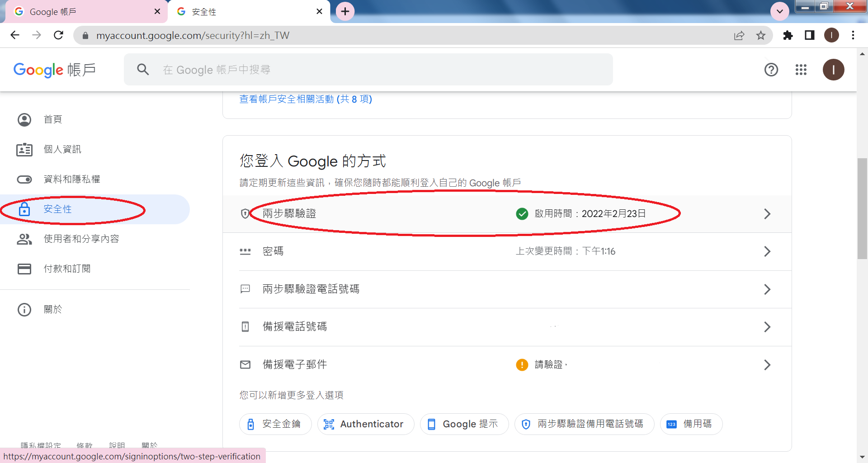Open the Chrome side panel icon
The height and width of the screenshot is (463, 868).
[809, 35]
